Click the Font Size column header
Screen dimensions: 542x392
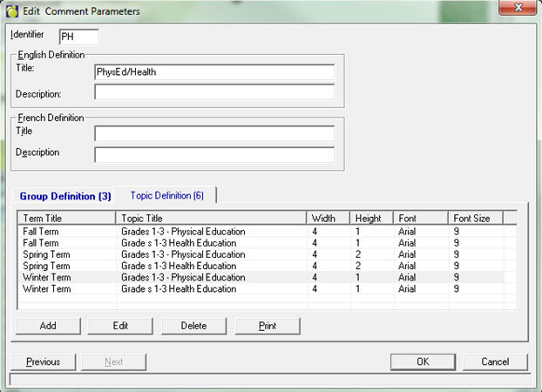tap(476, 218)
